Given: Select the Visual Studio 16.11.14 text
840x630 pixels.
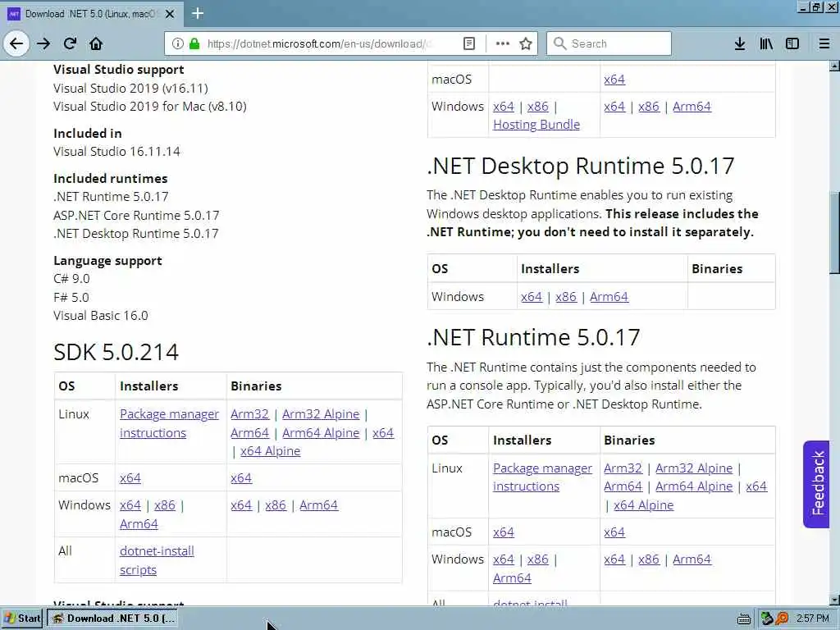Looking at the screenshot, I should click(116, 152).
